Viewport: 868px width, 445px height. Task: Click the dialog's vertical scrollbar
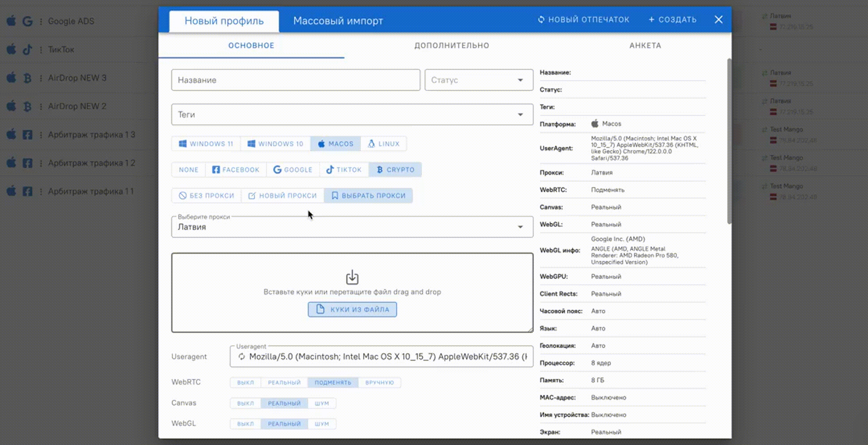pos(729,141)
